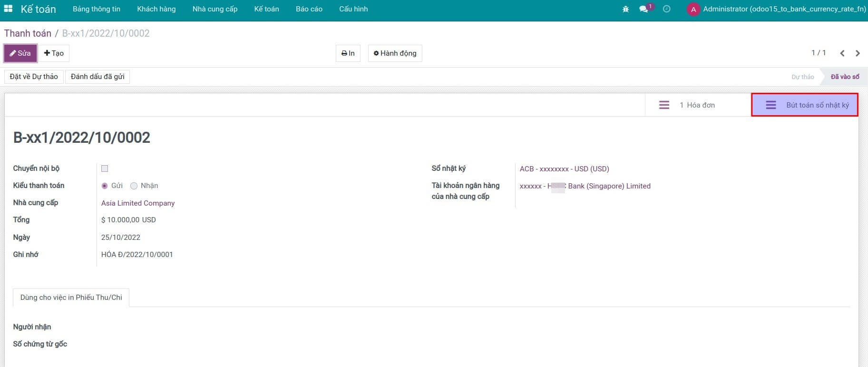Open the In print dropdown
This screenshot has width=868, height=367.
pos(348,53)
